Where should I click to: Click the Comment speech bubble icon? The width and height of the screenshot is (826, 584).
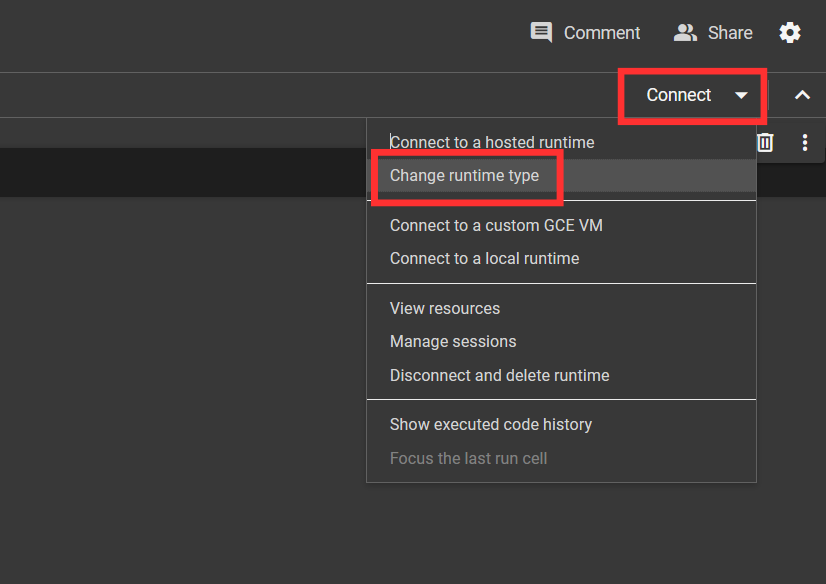(x=541, y=33)
